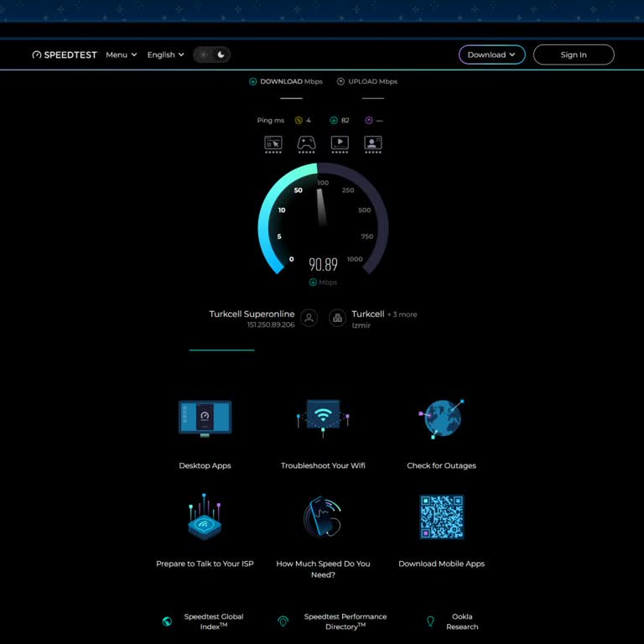
Task: Click the QR code image
Action: click(442, 517)
